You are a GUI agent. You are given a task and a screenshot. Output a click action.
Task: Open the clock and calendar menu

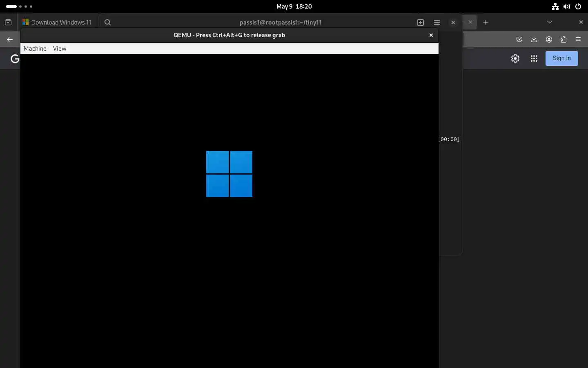point(294,7)
